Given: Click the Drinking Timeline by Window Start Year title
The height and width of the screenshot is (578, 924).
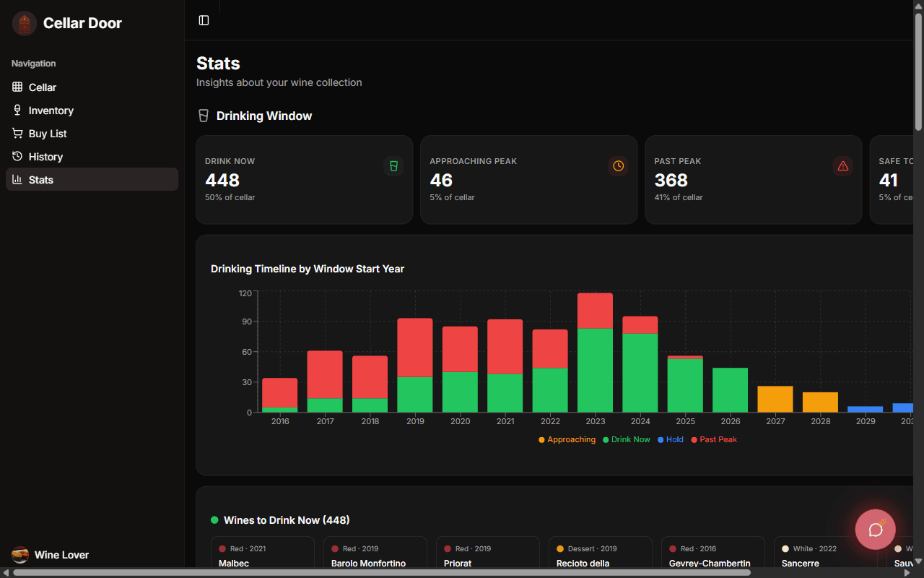Looking at the screenshot, I should click(308, 269).
